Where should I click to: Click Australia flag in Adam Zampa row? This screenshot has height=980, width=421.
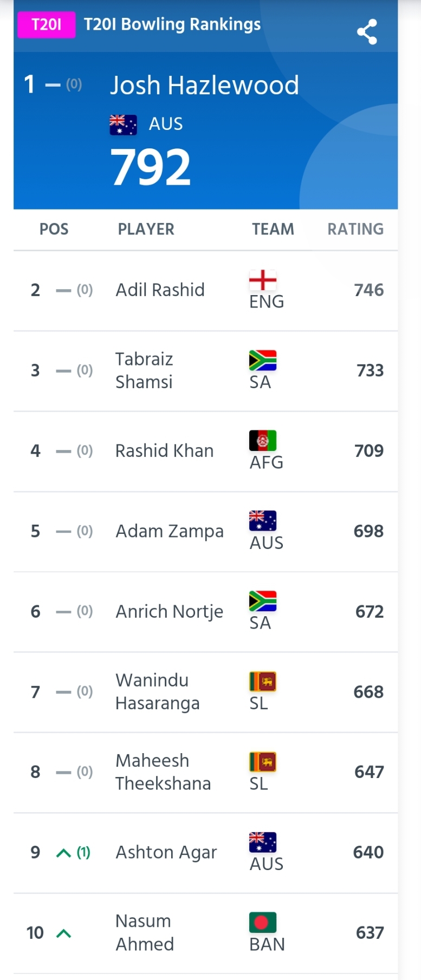[263, 521]
